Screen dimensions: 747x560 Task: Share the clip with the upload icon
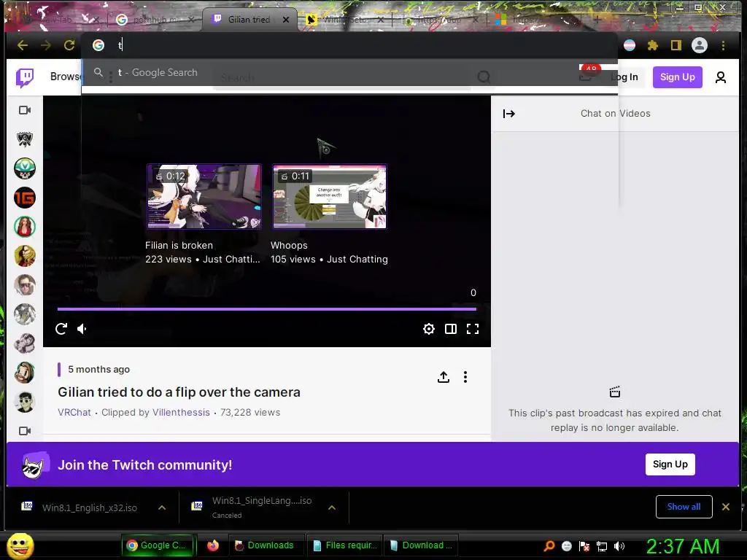[x=444, y=377]
